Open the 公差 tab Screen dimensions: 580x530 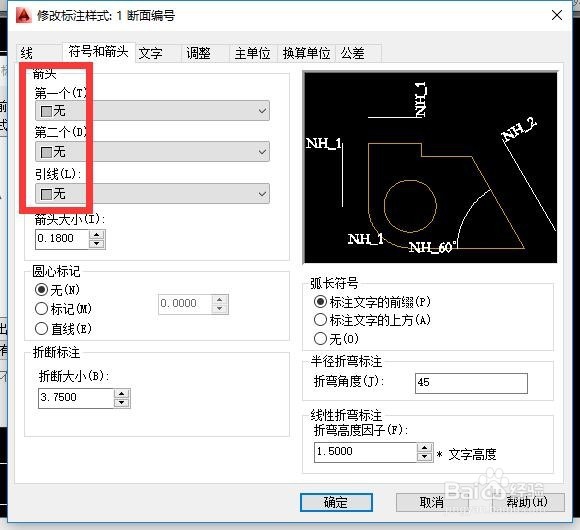[358, 53]
